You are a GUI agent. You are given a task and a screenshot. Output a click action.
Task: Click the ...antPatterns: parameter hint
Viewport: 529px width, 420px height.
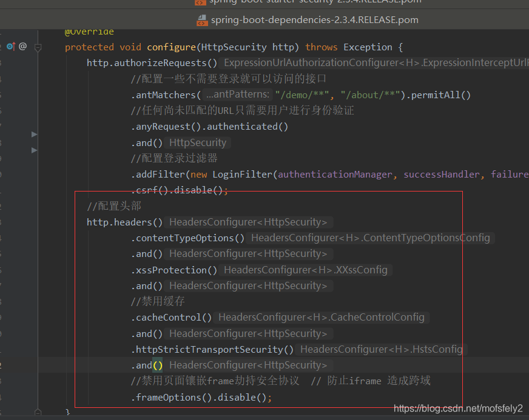[238, 95]
